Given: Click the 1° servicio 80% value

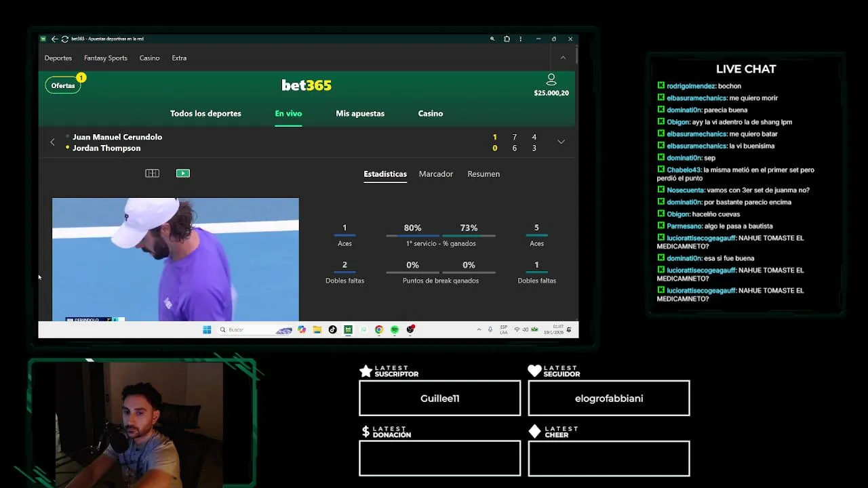Looking at the screenshot, I should coord(412,228).
